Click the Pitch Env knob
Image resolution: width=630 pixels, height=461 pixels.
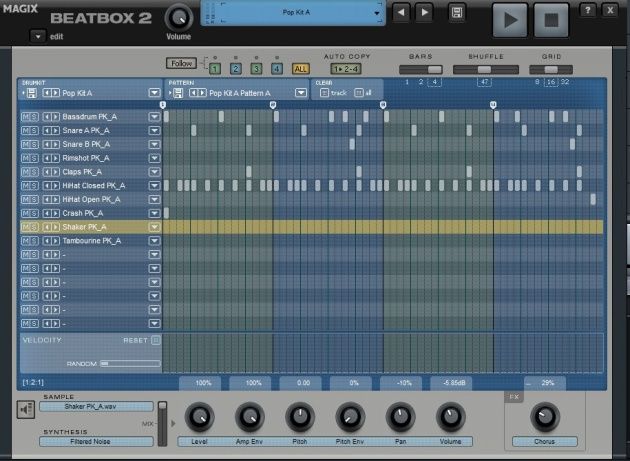pos(350,417)
